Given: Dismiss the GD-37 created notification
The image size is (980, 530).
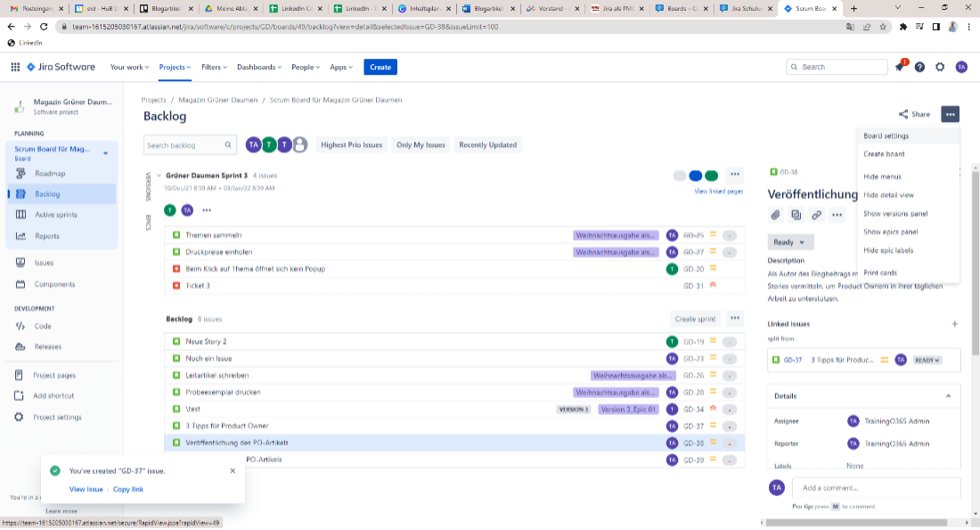Looking at the screenshot, I should pos(233,470).
